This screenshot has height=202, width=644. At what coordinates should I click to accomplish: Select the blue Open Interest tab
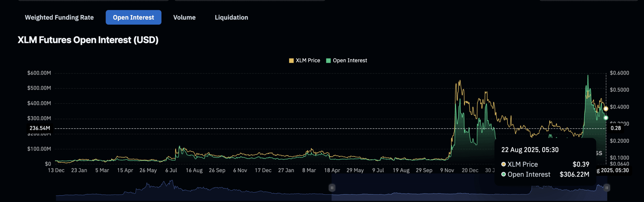(133, 17)
